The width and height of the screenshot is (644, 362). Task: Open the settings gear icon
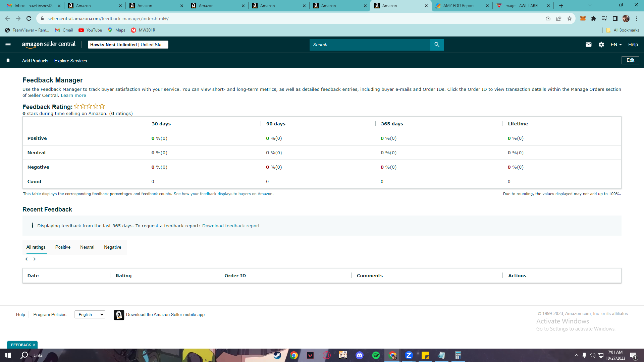601,45
